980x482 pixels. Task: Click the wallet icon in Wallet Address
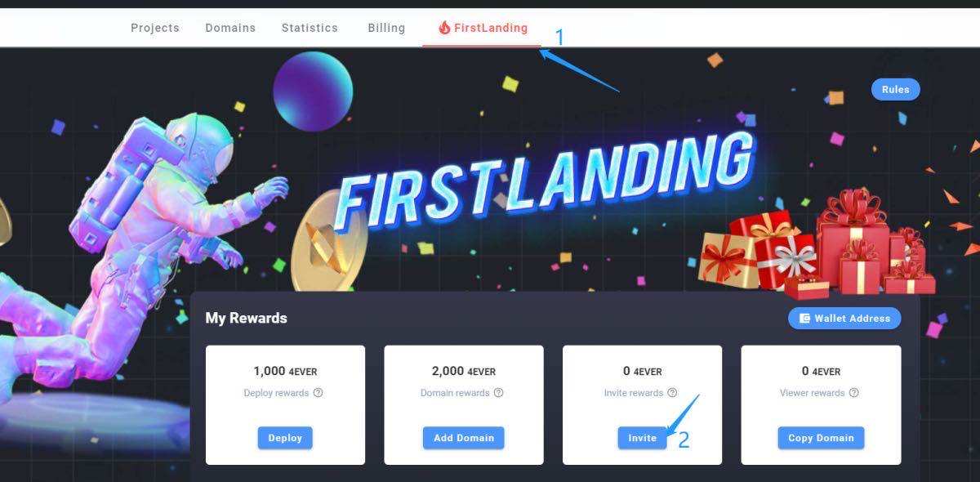[804, 319]
